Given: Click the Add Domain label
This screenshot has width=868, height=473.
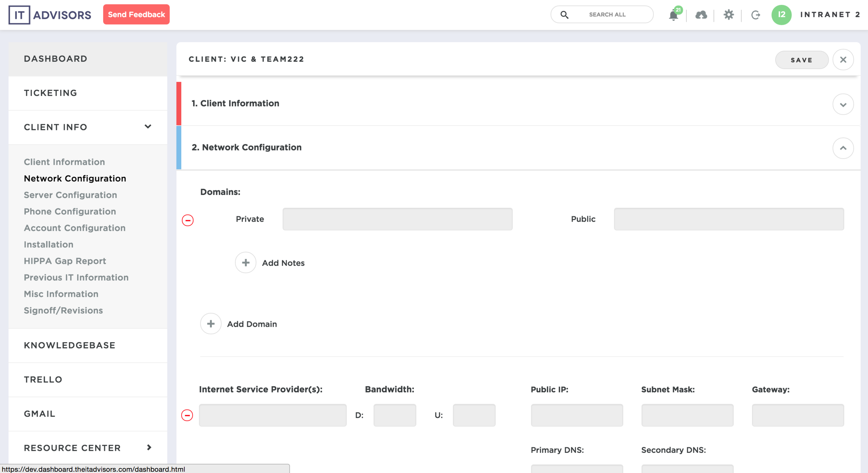Looking at the screenshot, I should point(252,324).
